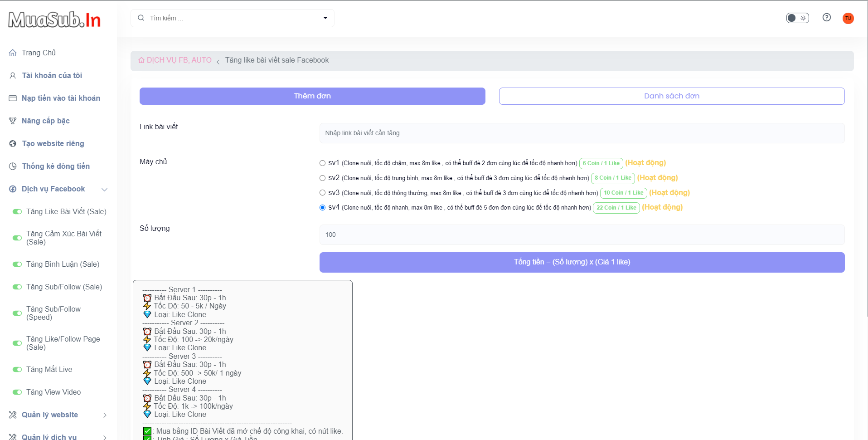The image size is (868, 440).
Task: Select server sv4 radio button
Action: tap(322, 207)
